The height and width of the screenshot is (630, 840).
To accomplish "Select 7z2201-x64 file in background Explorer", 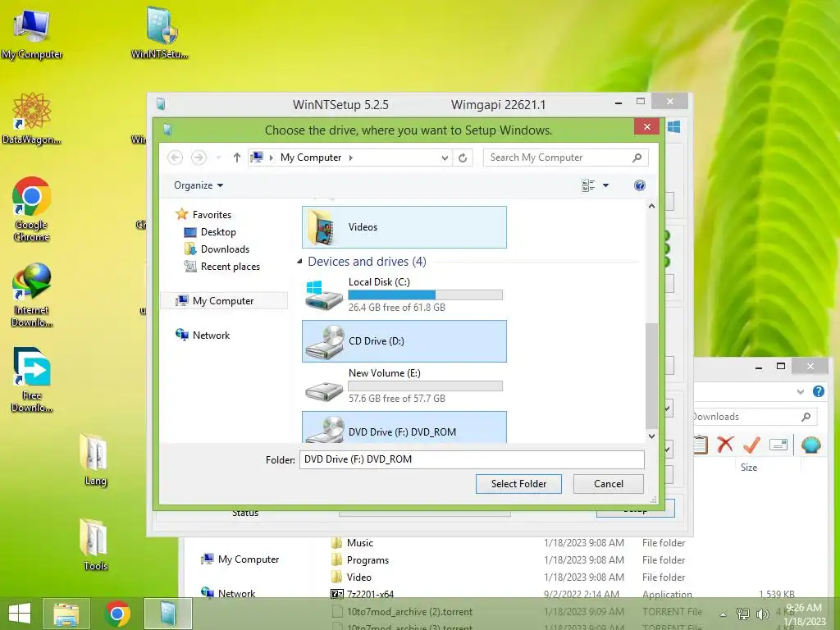I will (363, 594).
